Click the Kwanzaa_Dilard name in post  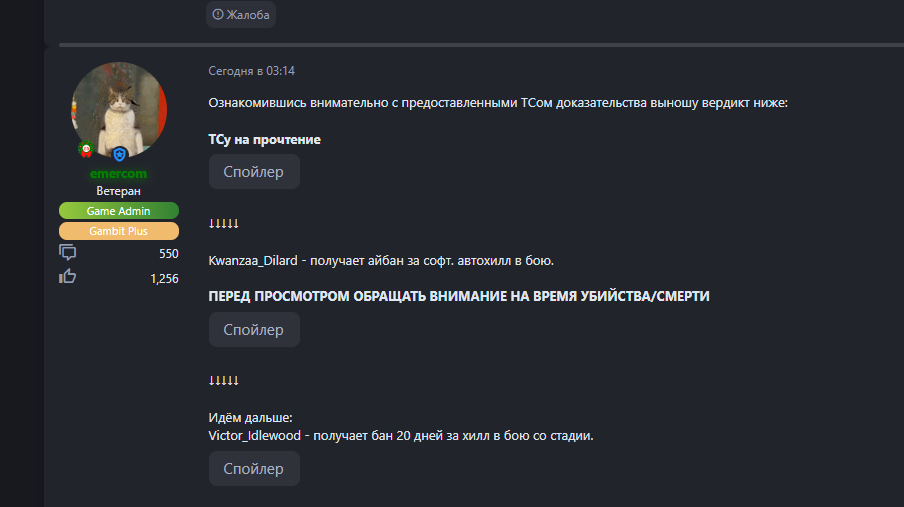click(252, 260)
